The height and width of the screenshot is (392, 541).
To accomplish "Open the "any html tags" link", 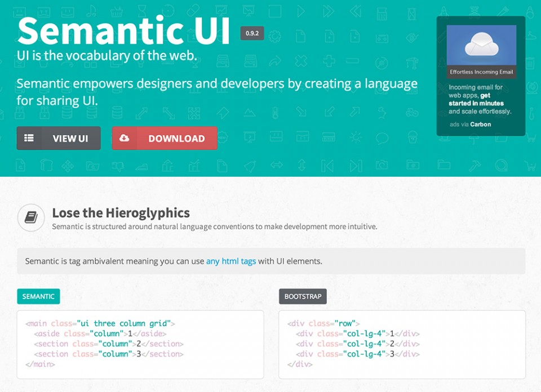I will click(x=230, y=261).
